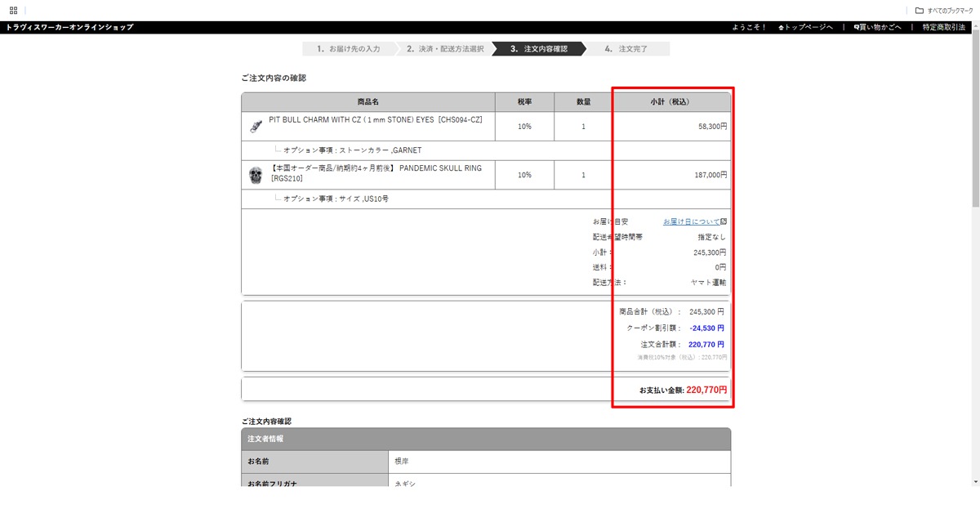Select step 2 決済・配送方法選択
The width and height of the screenshot is (980, 527).
coord(445,49)
